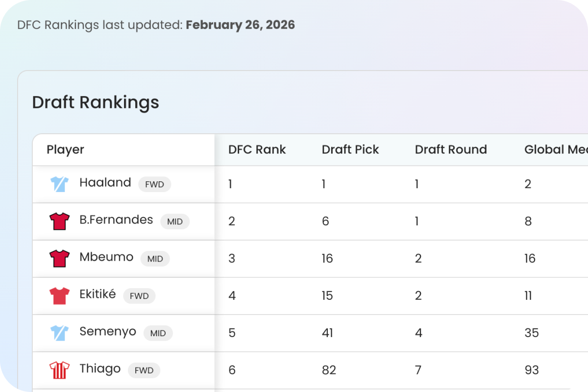Viewport: 588px width, 392px height.
Task: Toggle the FWD position badge for Haaland
Action: [x=154, y=184]
